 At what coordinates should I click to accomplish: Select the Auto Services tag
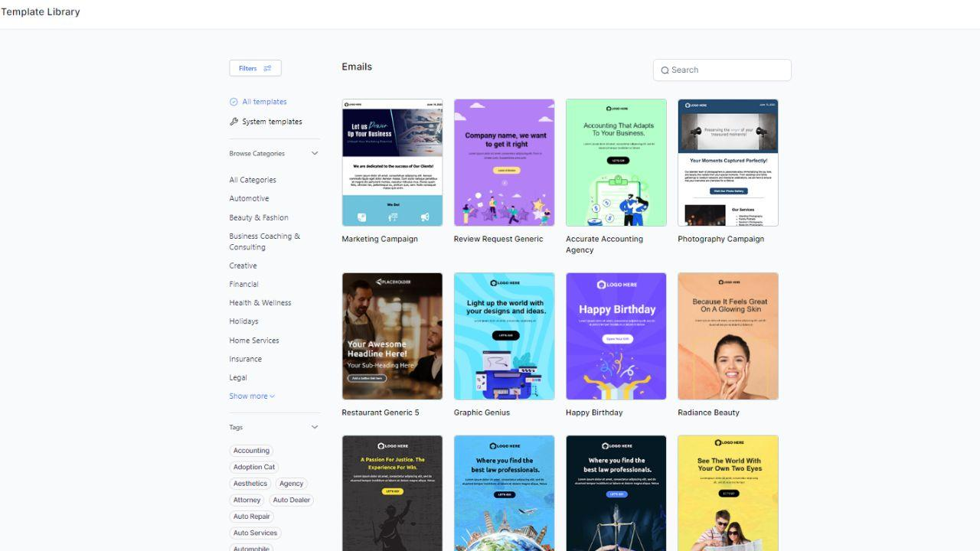[255, 533]
